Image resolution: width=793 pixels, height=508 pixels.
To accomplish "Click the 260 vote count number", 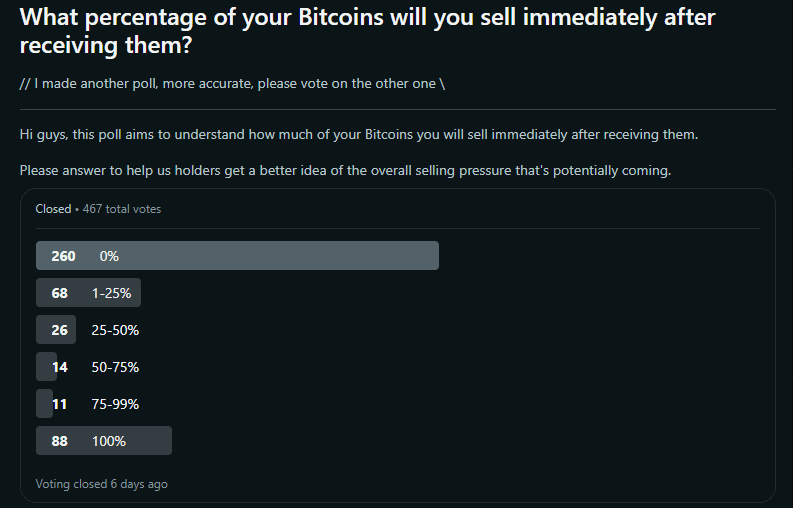I will [63, 256].
